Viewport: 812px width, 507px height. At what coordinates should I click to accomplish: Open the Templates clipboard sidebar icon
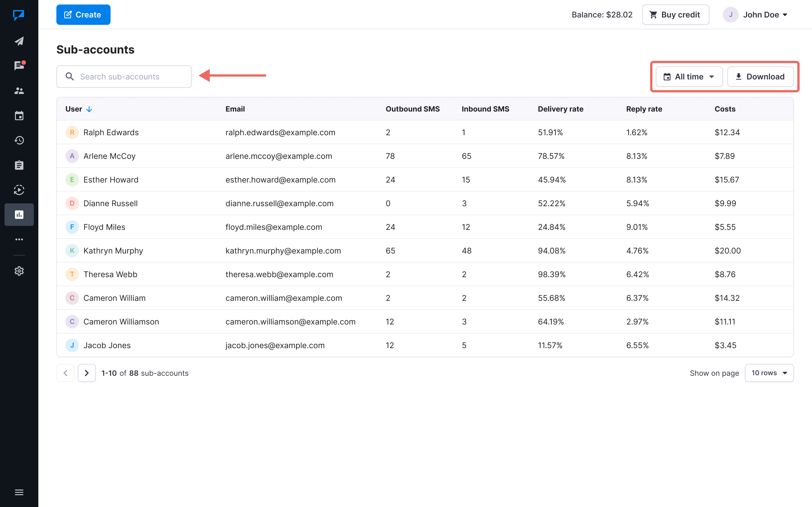tap(19, 165)
